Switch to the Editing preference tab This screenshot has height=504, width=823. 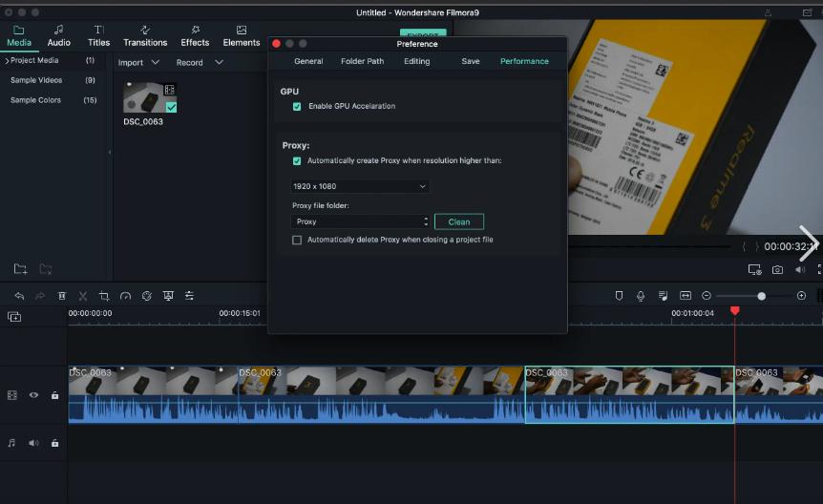[416, 61]
